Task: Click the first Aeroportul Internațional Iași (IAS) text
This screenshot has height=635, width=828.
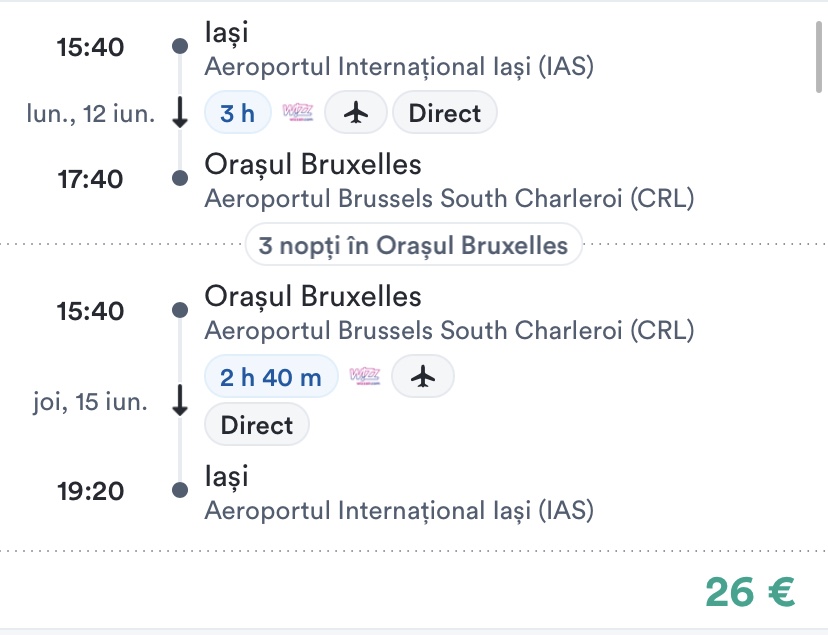Action: tap(399, 67)
